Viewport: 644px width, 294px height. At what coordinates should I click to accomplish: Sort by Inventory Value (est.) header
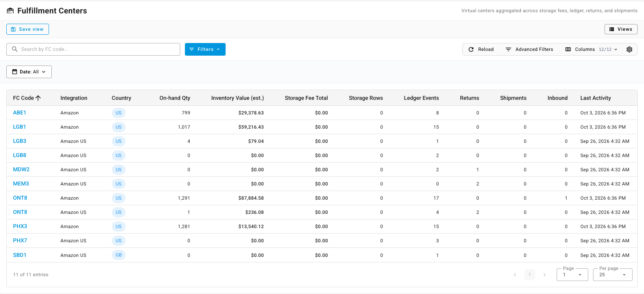[237, 98]
